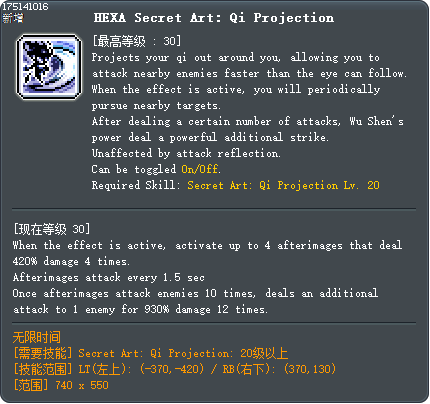The image size is (430, 404).
Task: Click the Qi Projection skill icon
Action: coord(49,67)
